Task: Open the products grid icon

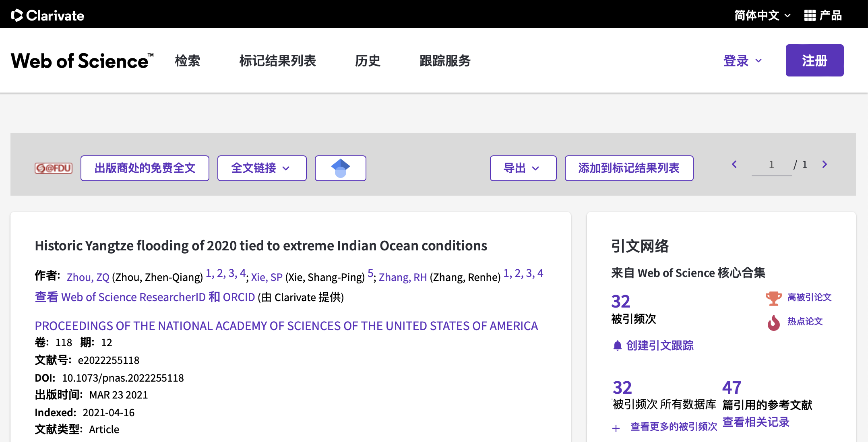Action: (x=810, y=15)
